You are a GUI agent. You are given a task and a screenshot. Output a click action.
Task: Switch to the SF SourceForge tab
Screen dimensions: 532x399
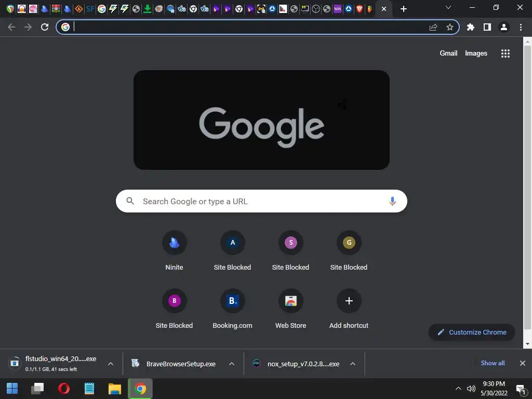(90, 9)
